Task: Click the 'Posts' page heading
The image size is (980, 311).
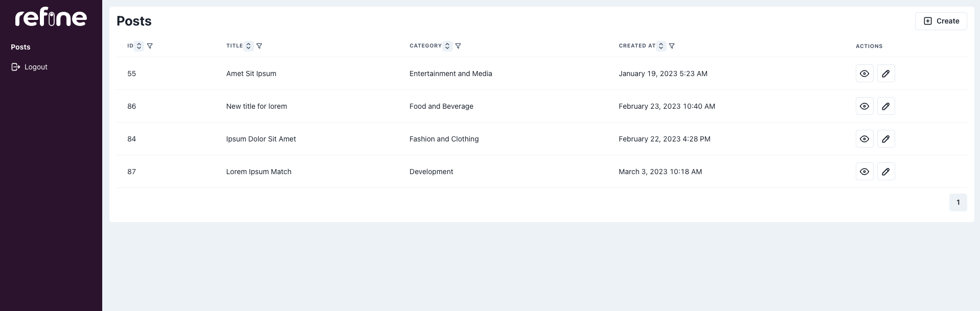Action: (x=134, y=21)
